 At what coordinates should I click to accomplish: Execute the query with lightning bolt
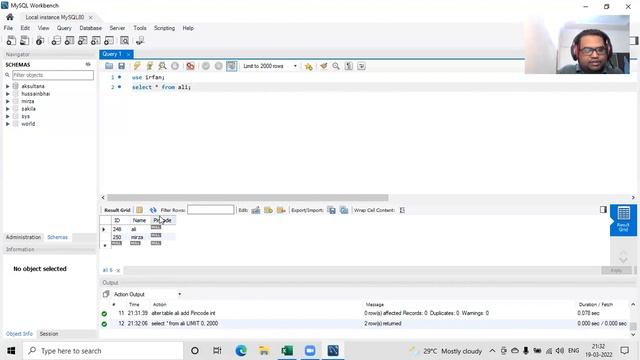137,66
